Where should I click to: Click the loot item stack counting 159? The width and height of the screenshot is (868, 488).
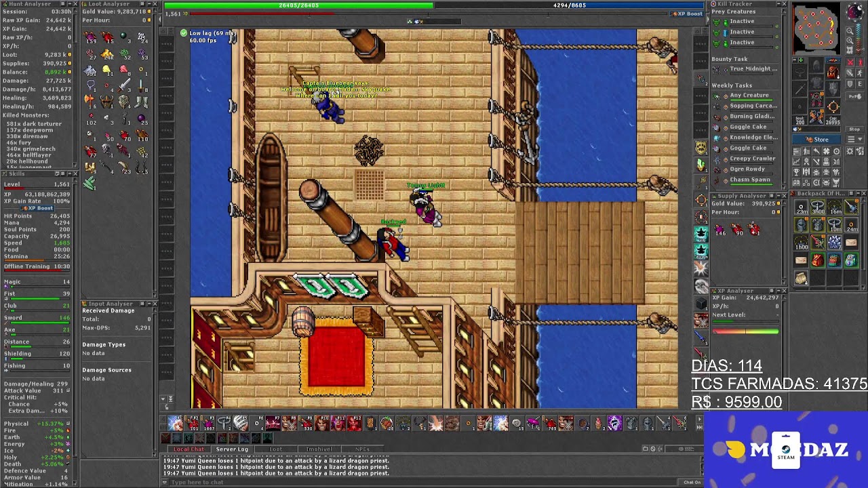[91, 37]
